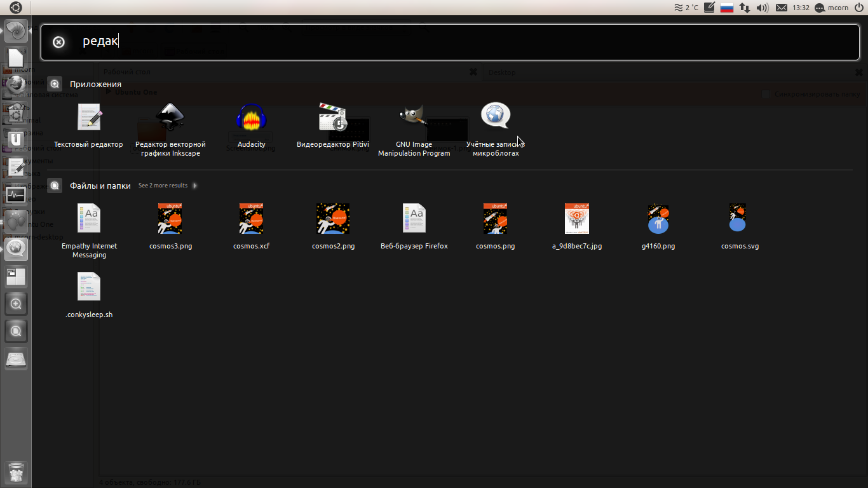
Task: Open cosmos.svg file result
Action: [x=740, y=227]
